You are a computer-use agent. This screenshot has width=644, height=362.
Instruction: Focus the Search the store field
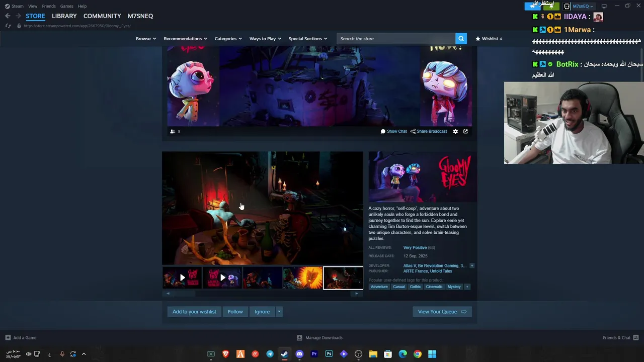pos(396,39)
